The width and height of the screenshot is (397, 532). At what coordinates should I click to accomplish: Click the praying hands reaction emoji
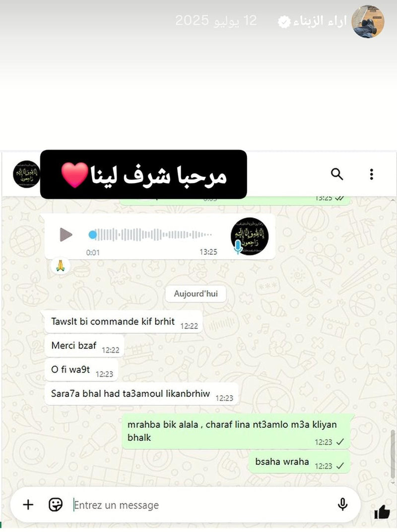(61, 265)
